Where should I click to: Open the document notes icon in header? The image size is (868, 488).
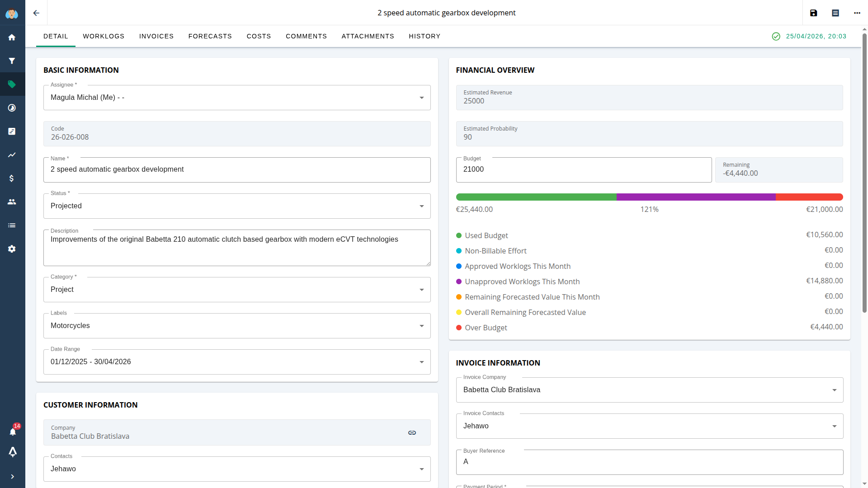pyautogui.click(x=835, y=13)
